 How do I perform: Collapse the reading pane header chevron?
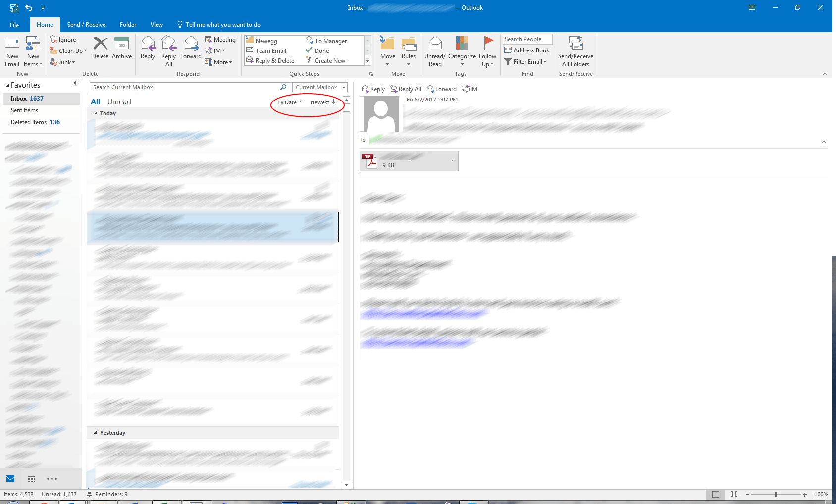(x=824, y=142)
